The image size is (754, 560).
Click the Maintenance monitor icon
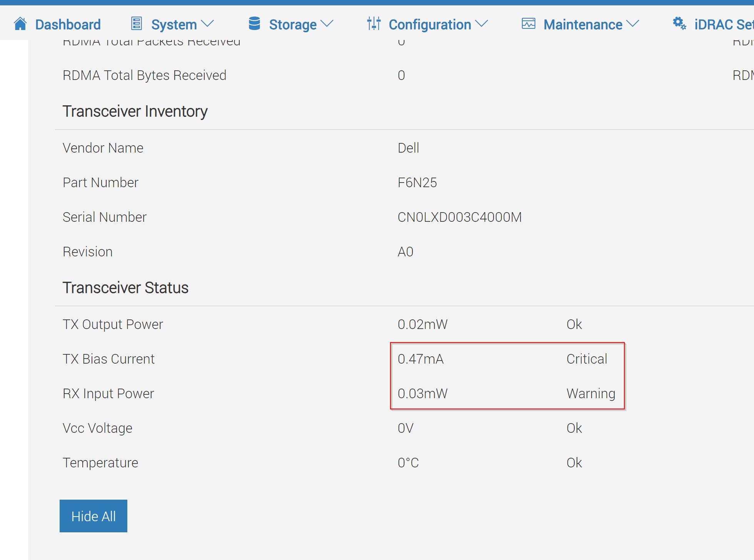pyautogui.click(x=528, y=24)
